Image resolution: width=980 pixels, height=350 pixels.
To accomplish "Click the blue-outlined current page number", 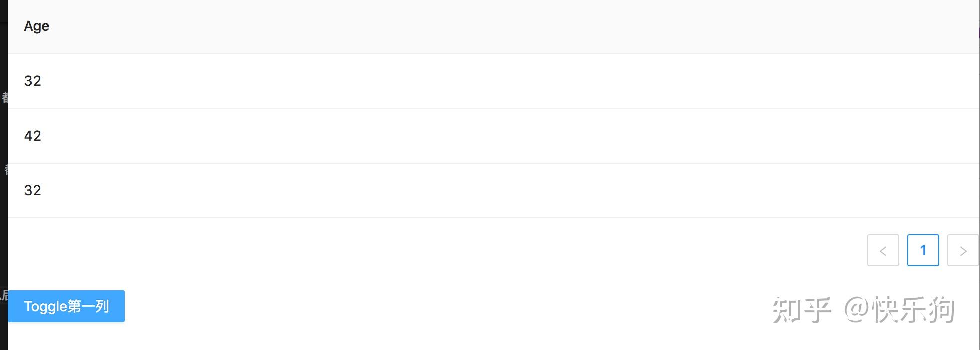I will click(x=923, y=250).
